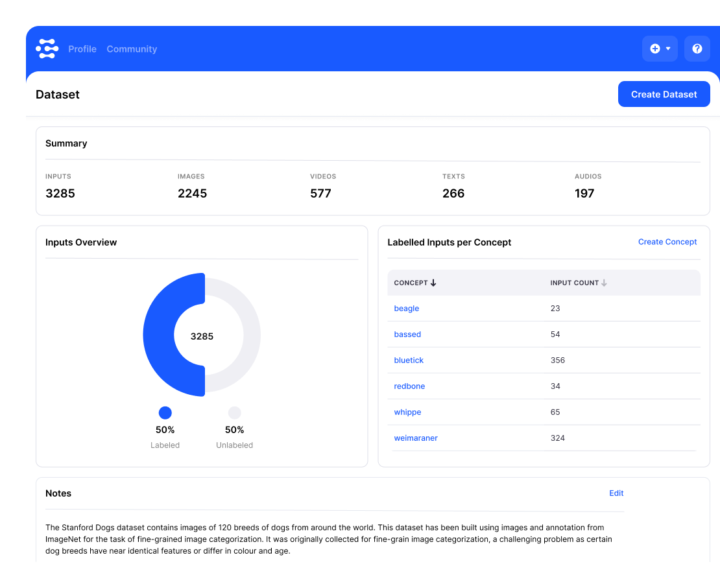
Task: Select the bluetick concept link
Action: pos(409,360)
